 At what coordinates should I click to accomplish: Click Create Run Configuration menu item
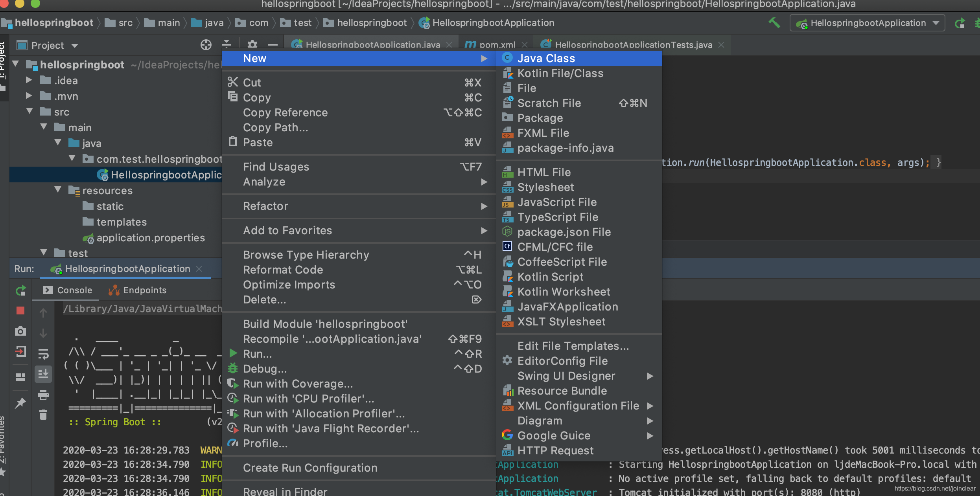[359, 468]
